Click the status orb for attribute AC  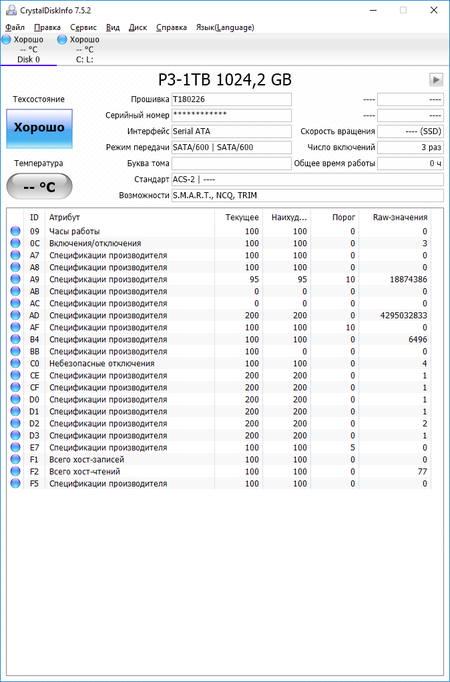pyautogui.click(x=15, y=303)
